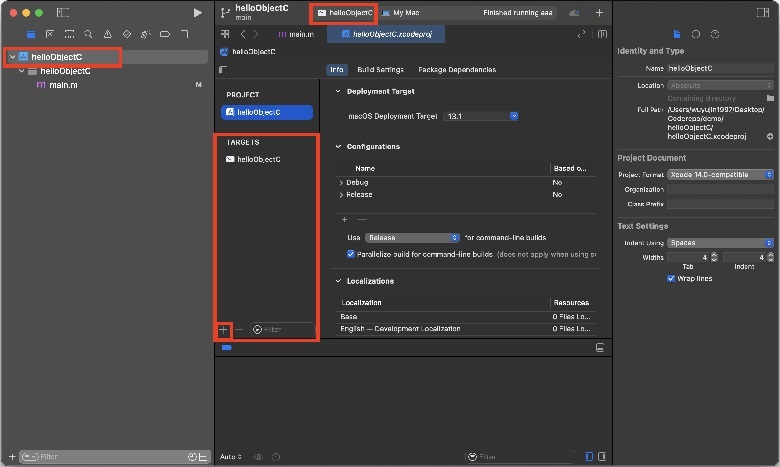Show the Quick Help inspector

pyautogui.click(x=715, y=34)
